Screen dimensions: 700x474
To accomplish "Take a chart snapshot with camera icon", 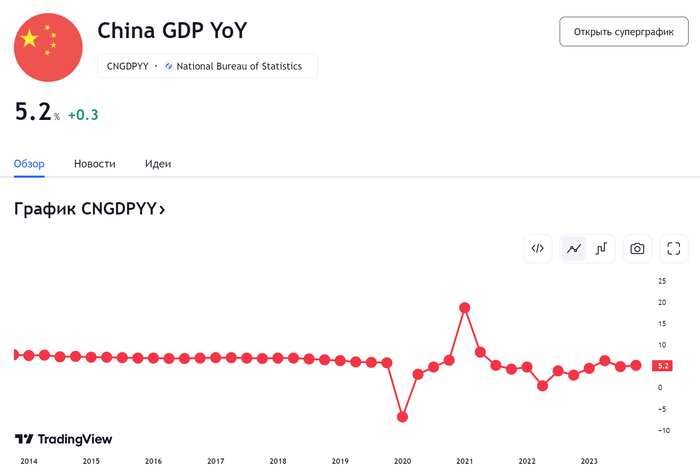I will click(x=637, y=249).
